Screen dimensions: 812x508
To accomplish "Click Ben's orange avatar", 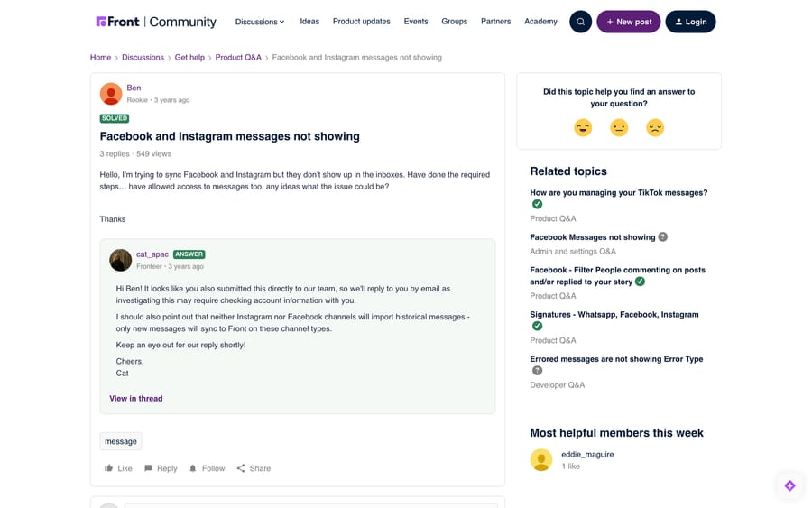I will click(x=111, y=94).
